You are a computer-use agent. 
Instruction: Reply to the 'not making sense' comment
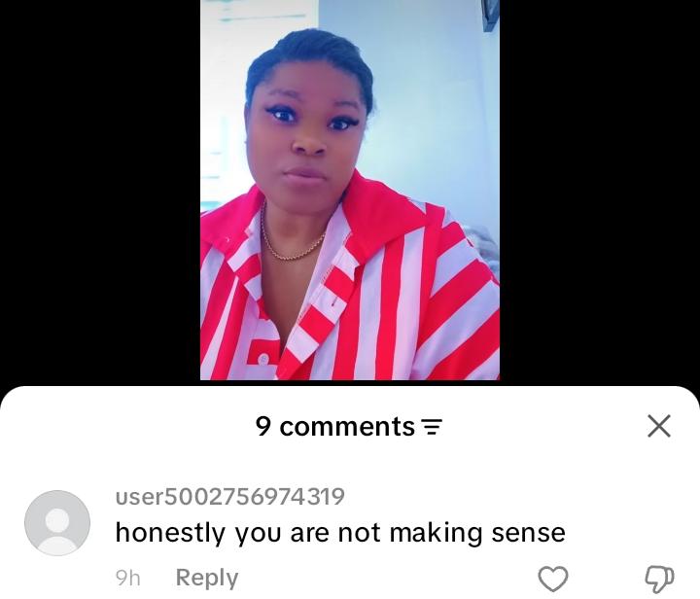(x=207, y=578)
